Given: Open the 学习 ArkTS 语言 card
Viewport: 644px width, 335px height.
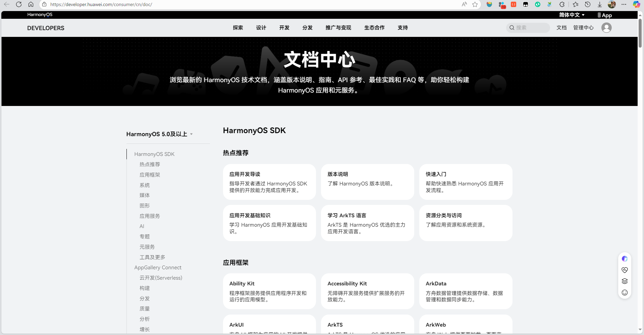Looking at the screenshot, I should click(367, 223).
